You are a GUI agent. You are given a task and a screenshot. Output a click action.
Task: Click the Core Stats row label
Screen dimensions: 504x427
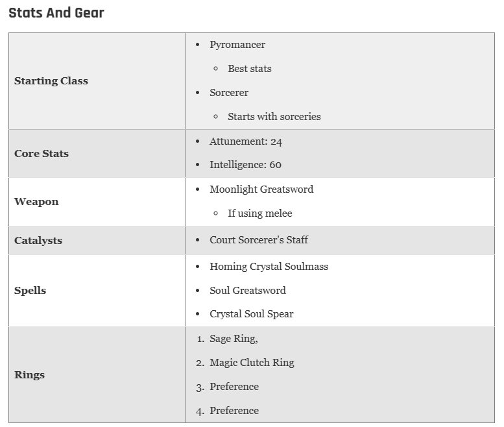point(42,153)
